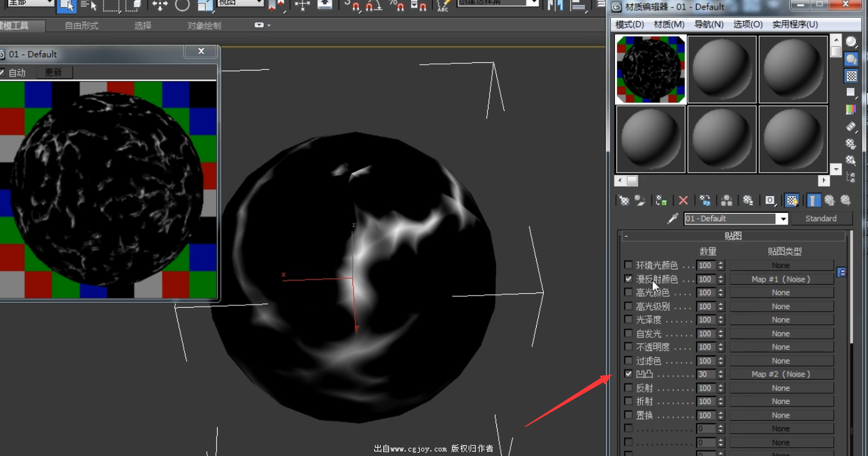Enable the 高光颜色 map checkbox
868x456 pixels.
click(x=628, y=292)
